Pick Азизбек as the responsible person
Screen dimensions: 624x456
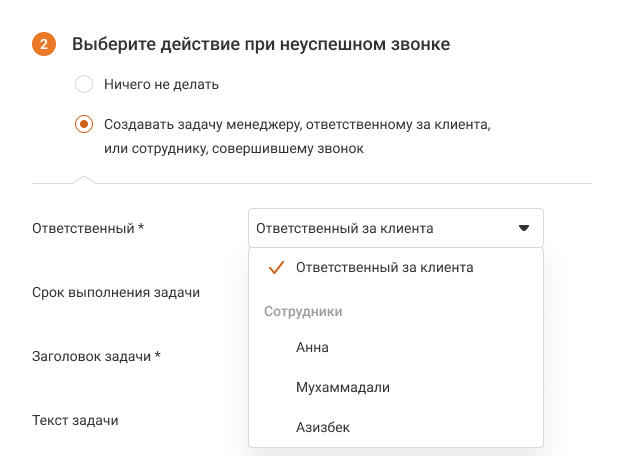tap(323, 427)
